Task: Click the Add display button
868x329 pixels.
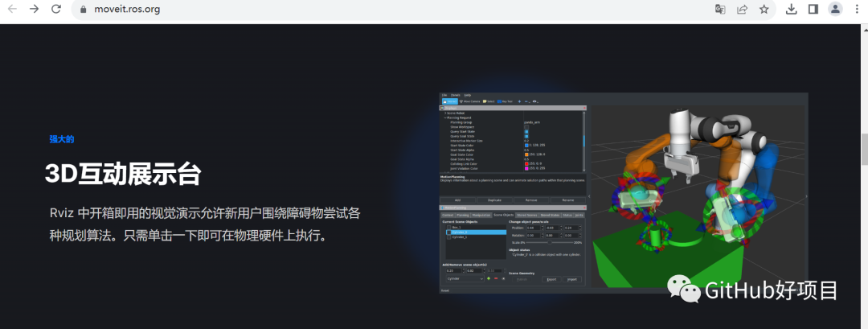Action: [x=458, y=200]
